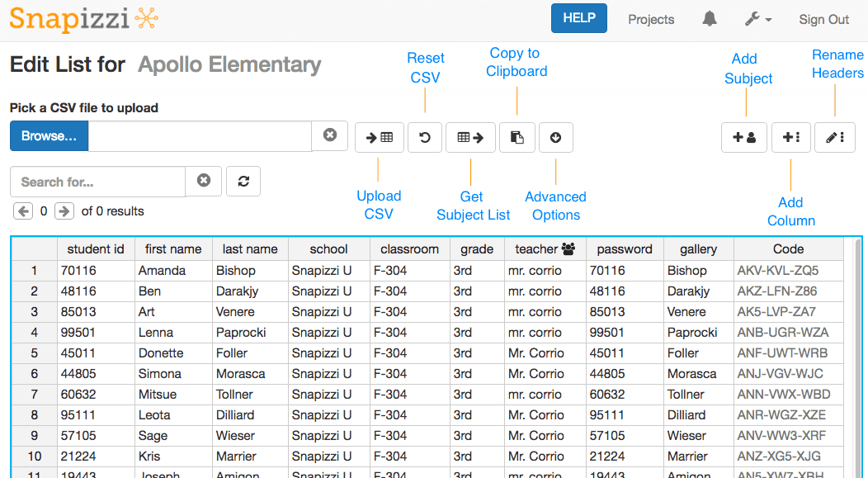Add a new subject
Viewport: 868px width, 478px height.
[744, 137]
